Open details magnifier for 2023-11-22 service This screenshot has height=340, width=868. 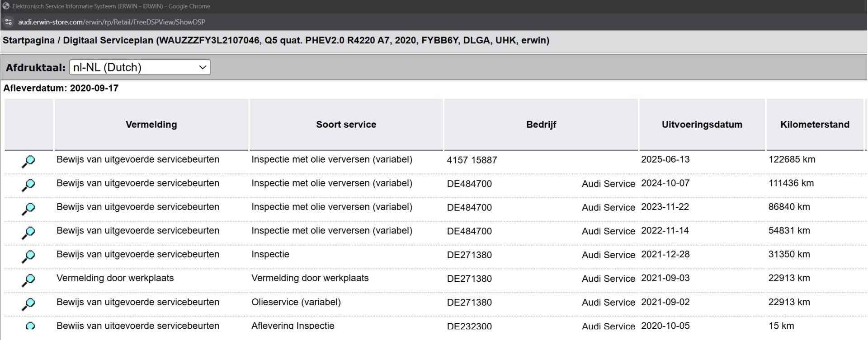pyautogui.click(x=28, y=209)
